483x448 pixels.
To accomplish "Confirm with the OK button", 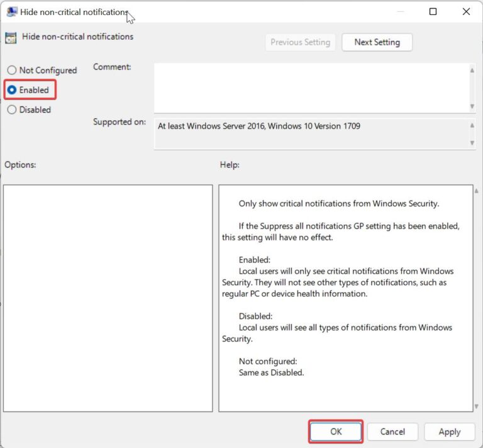I will (336, 432).
